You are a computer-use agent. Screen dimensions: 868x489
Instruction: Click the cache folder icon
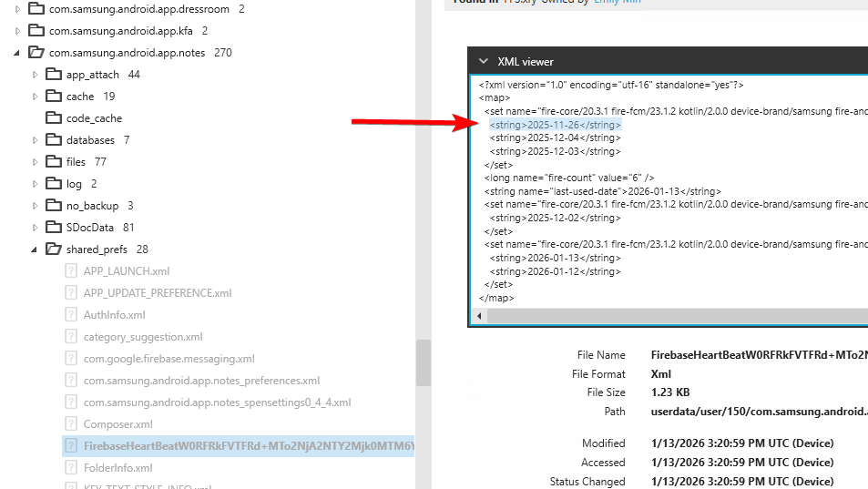54,96
